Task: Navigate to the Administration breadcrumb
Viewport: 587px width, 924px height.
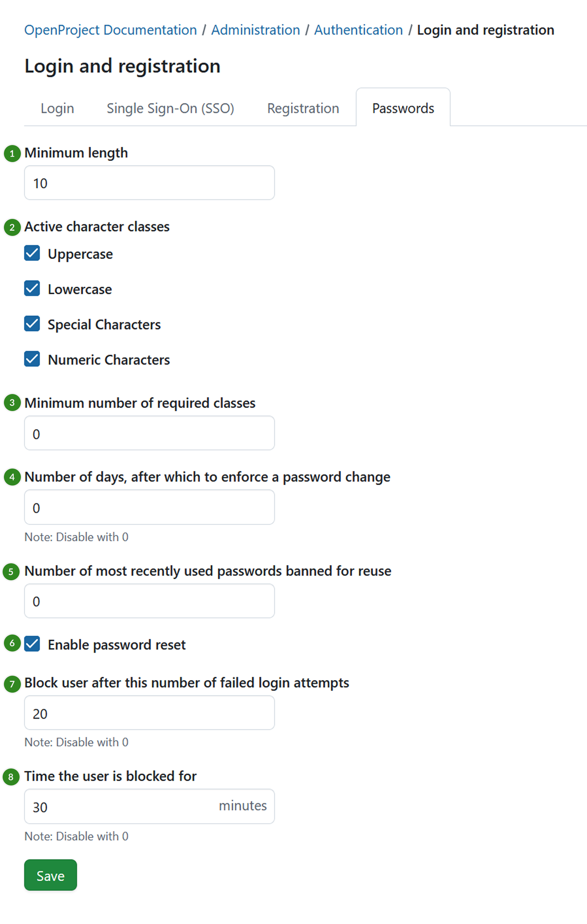Action: (x=256, y=29)
